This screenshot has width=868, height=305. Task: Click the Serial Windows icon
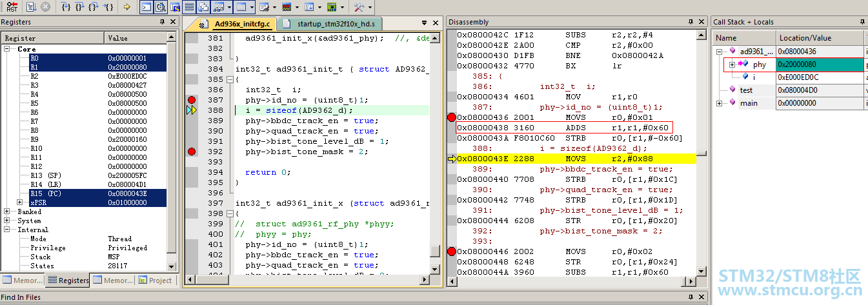(264, 7)
